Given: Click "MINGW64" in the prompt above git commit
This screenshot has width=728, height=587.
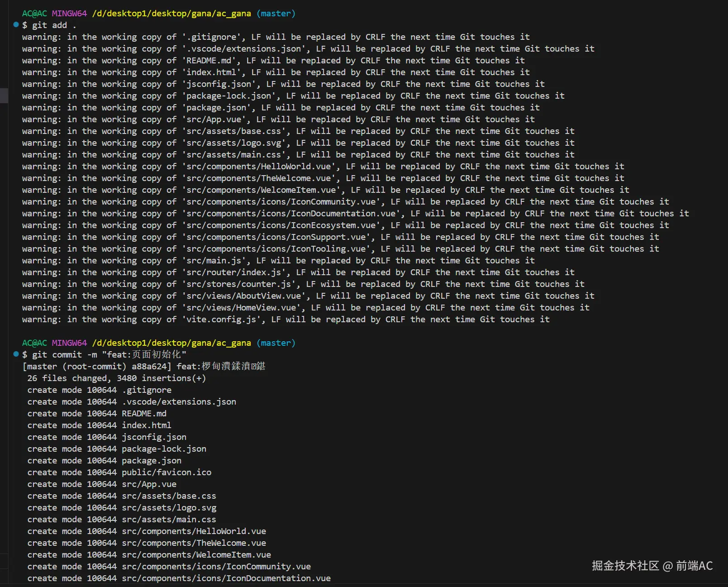Looking at the screenshot, I should [x=69, y=343].
